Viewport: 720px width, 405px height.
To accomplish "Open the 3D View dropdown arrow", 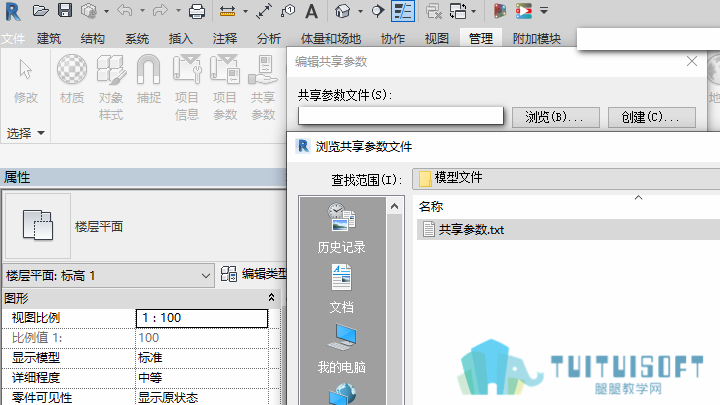I will point(360,11).
